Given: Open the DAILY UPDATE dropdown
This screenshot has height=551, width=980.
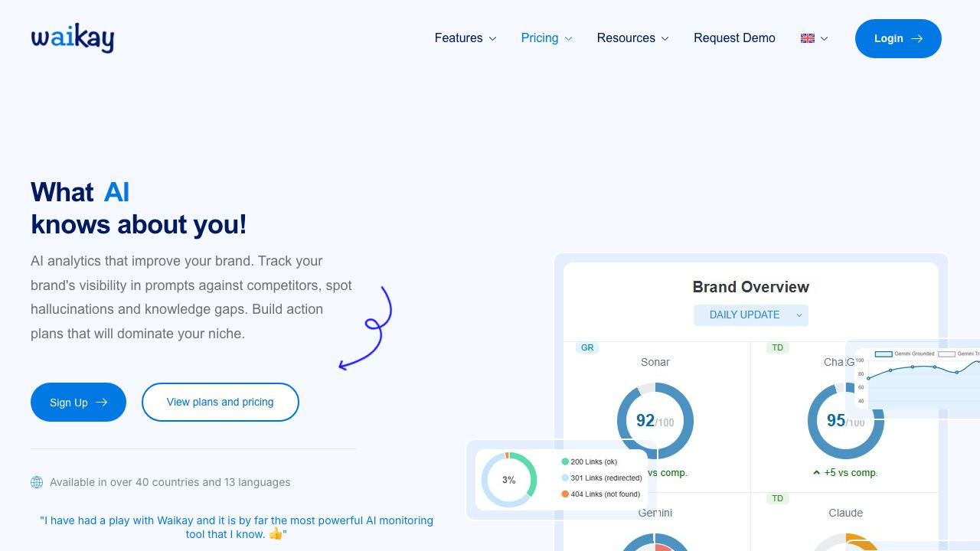Looking at the screenshot, I should tap(751, 315).
